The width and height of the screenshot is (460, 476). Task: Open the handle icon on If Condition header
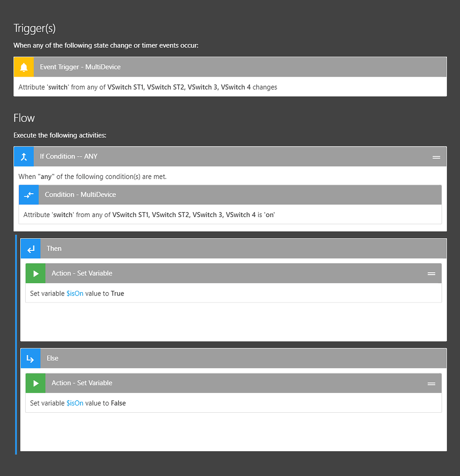(436, 156)
